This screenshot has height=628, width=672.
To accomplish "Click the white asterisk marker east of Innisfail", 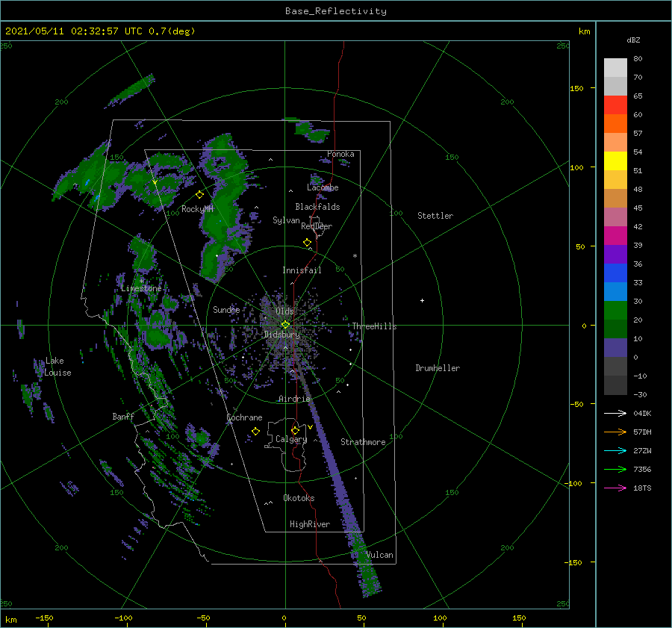I will (x=355, y=256).
